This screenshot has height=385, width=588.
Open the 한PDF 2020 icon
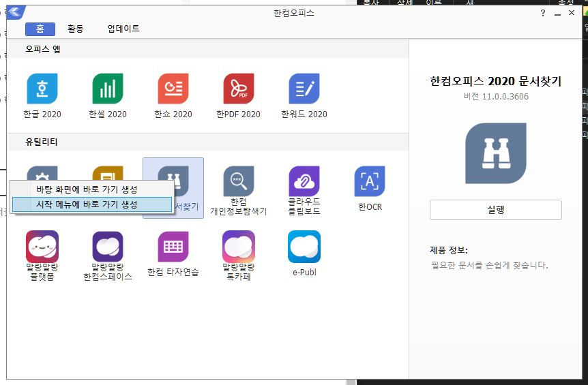239,89
